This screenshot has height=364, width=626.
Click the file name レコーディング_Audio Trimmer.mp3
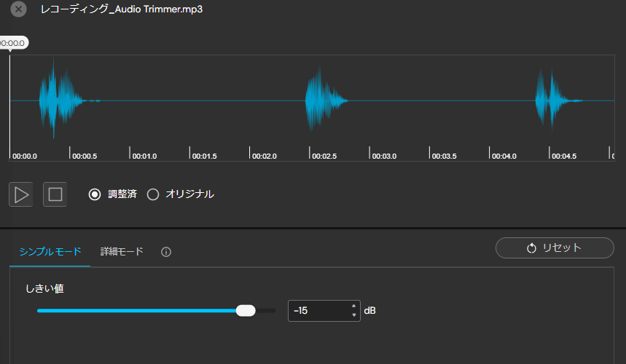pyautogui.click(x=122, y=9)
